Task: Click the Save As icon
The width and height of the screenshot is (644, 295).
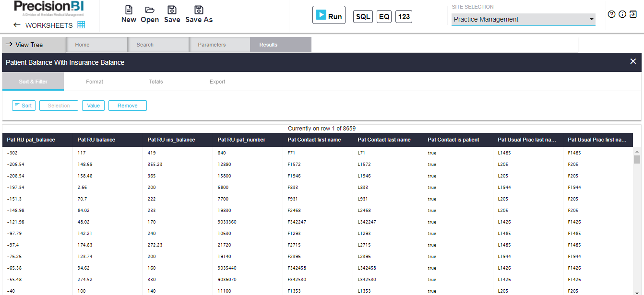Action: pos(199,10)
